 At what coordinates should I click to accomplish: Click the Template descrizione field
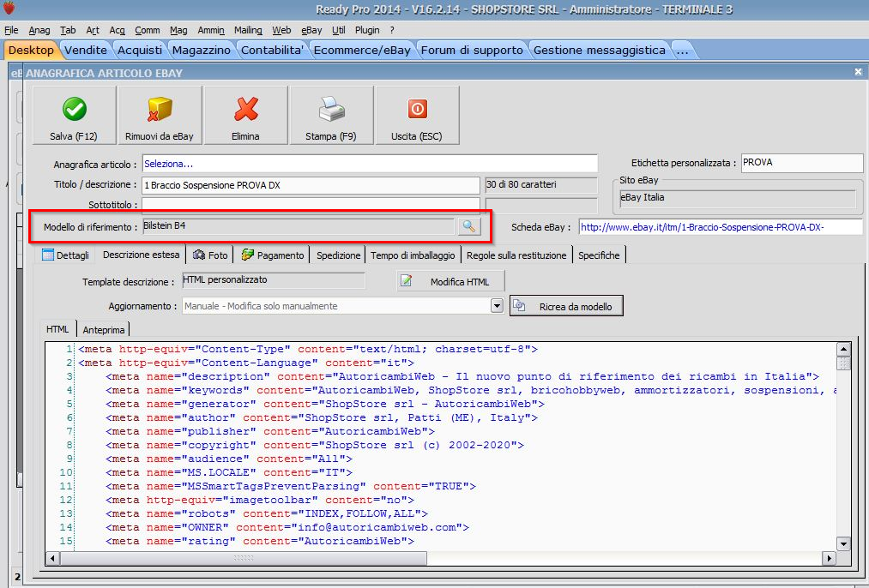[x=274, y=280]
